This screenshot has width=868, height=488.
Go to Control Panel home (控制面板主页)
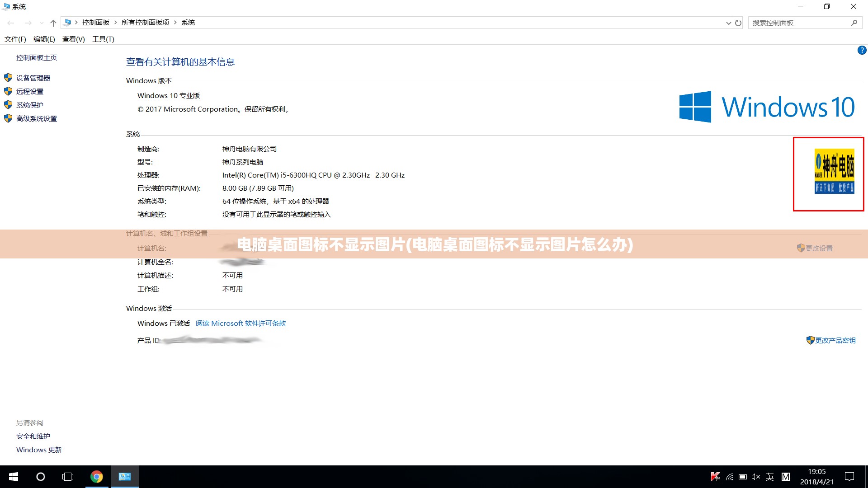[37, 57]
